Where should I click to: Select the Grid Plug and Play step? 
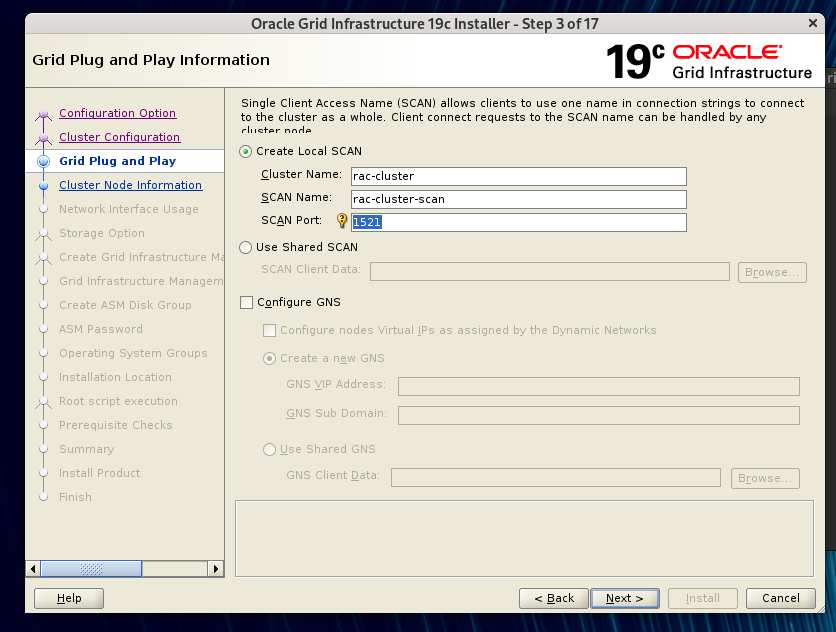[x=117, y=161]
